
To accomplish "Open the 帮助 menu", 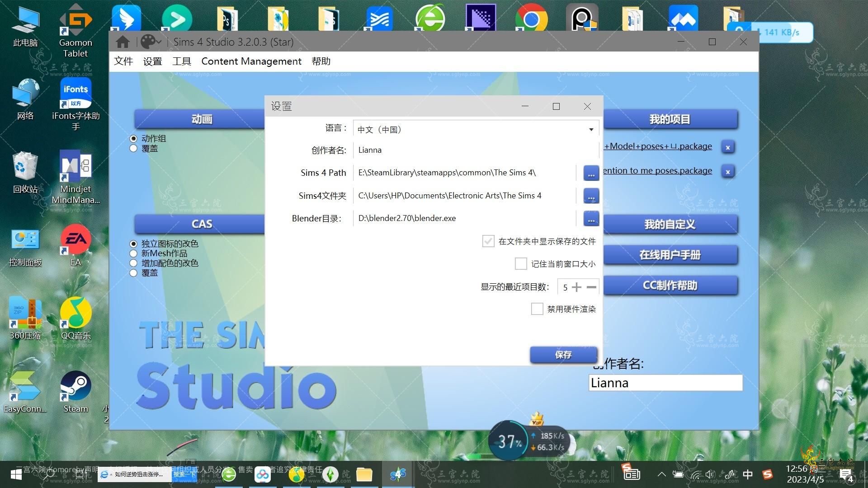I will (321, 61).
